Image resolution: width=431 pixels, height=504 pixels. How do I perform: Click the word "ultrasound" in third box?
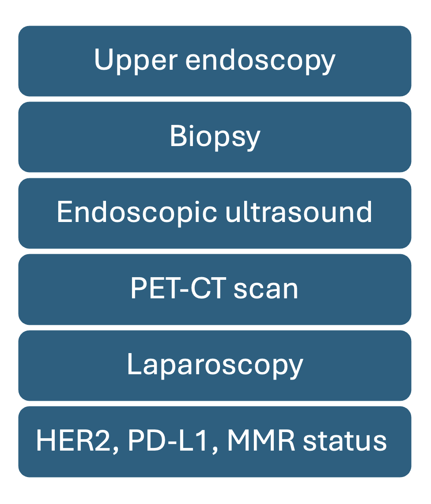click(299, 212)
